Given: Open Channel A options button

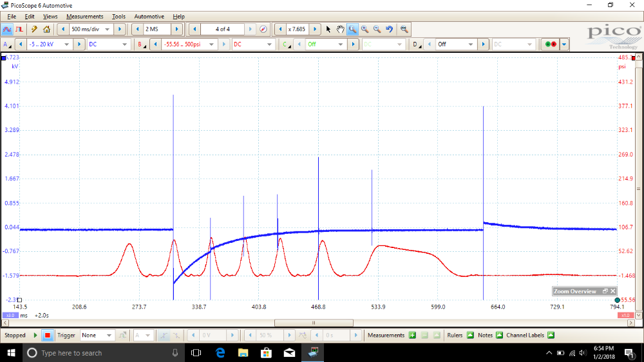Looking at the screenshot, I should 7,44.
